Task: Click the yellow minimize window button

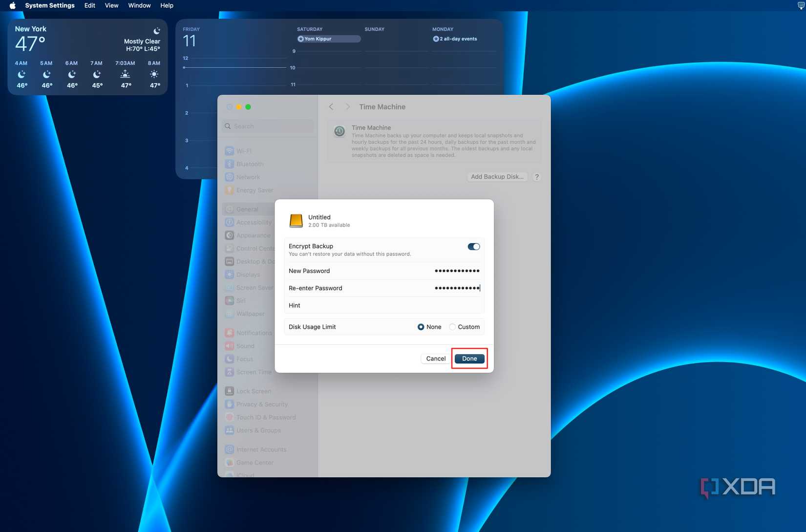Action: 239,107
